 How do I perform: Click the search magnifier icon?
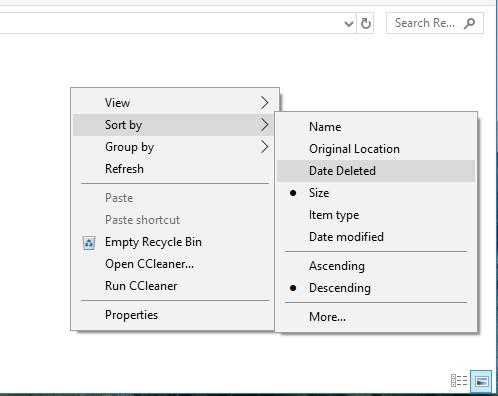469,23
